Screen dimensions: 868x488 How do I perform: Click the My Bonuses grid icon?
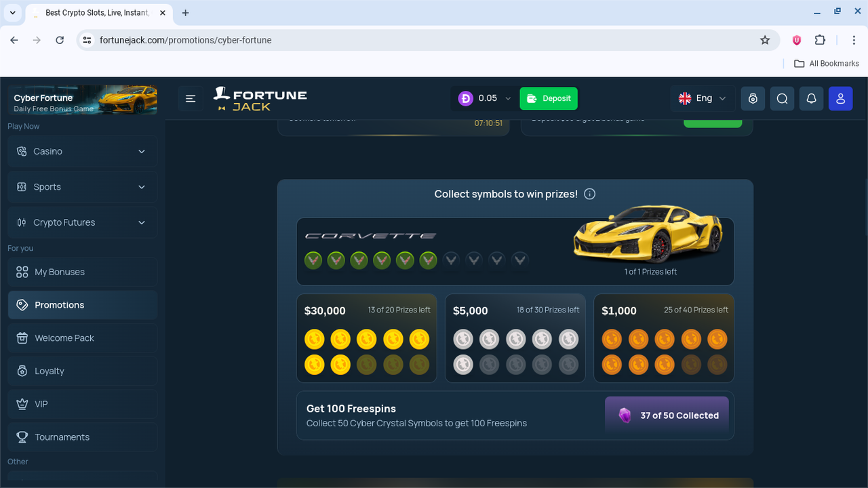tap(22, 272)
